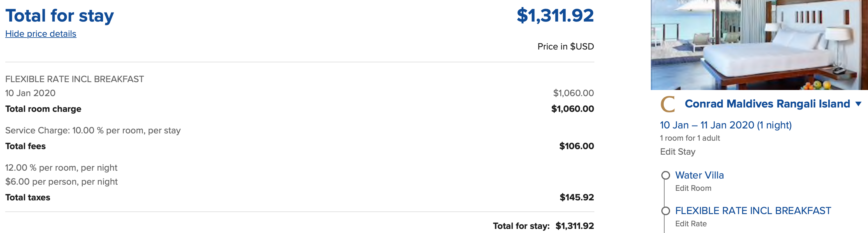The width and height of the screenshot is (868, 233).
Task: Click the circle marker beside Water Villa
Action: click(x=665, y=175)
